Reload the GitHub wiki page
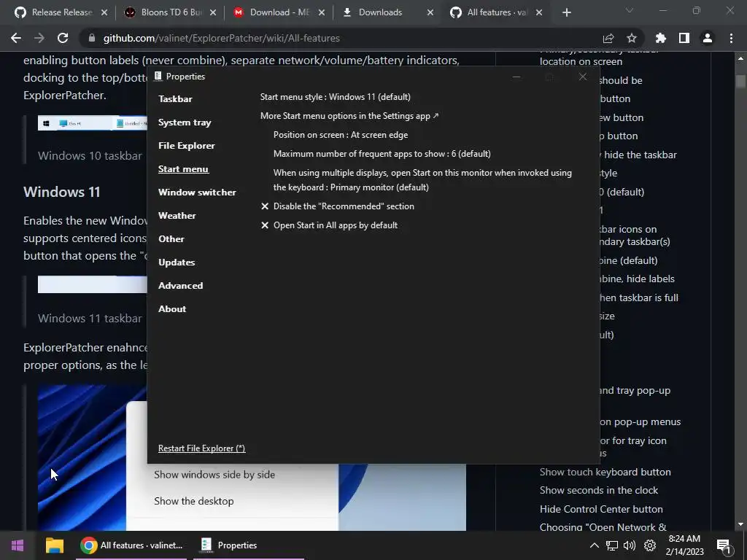This screenshot has height=560, width=747. (x=63, y=38)
